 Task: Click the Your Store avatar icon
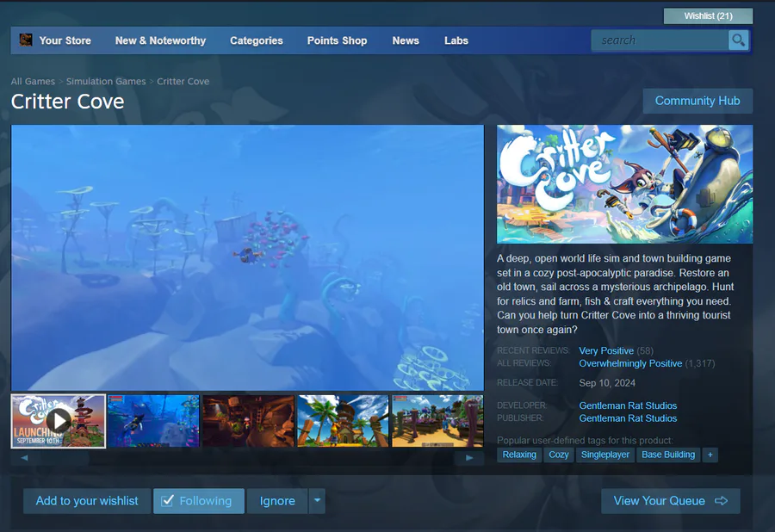click(x=26, y=40)
